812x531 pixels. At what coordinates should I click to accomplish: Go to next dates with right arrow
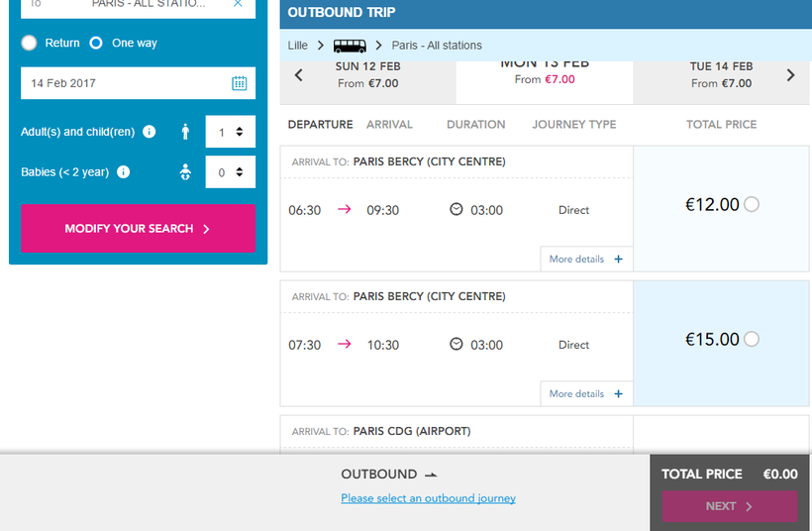pyautogui.click(x=790, y=75)
